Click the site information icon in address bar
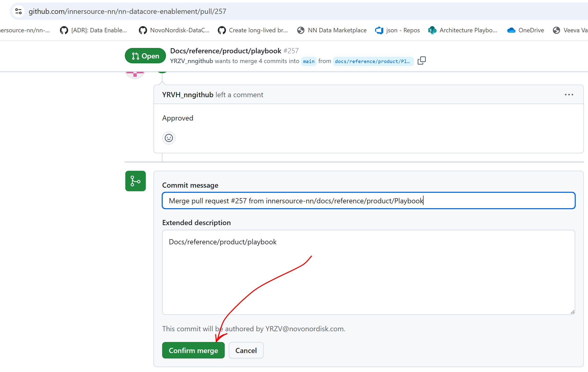Viewport: 588px width, 372px height. click(18, 11)
